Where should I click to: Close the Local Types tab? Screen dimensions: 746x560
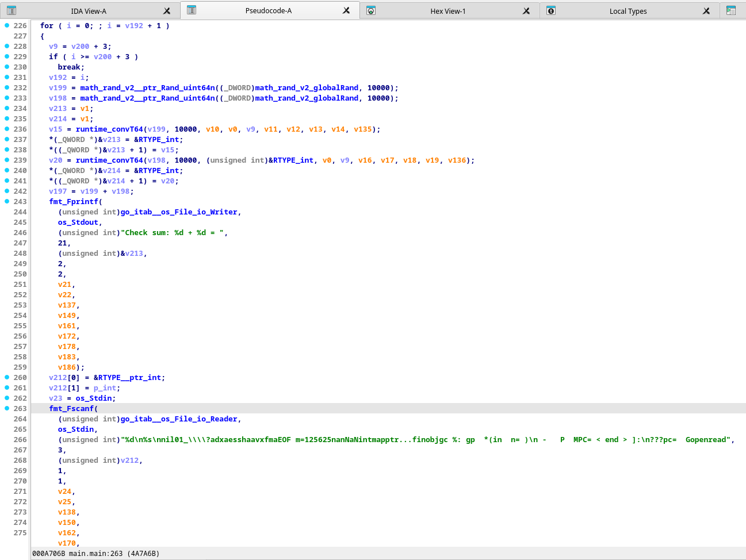coord(706,11)
